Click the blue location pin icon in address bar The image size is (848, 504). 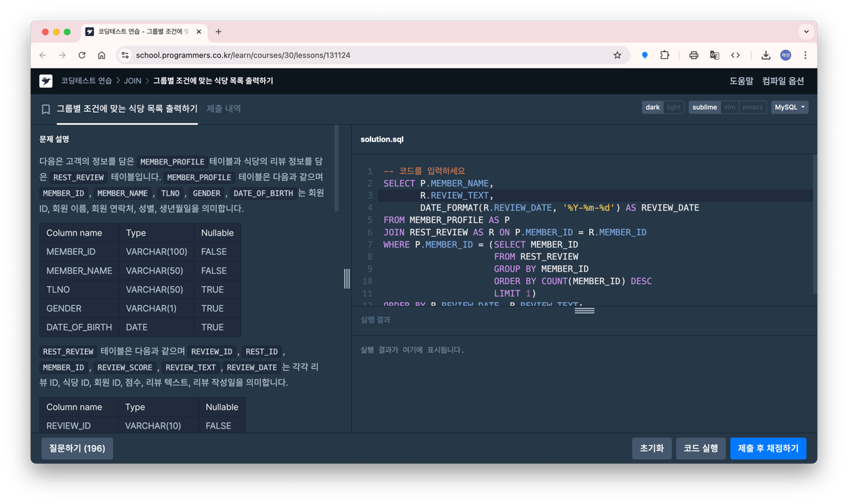644,55
